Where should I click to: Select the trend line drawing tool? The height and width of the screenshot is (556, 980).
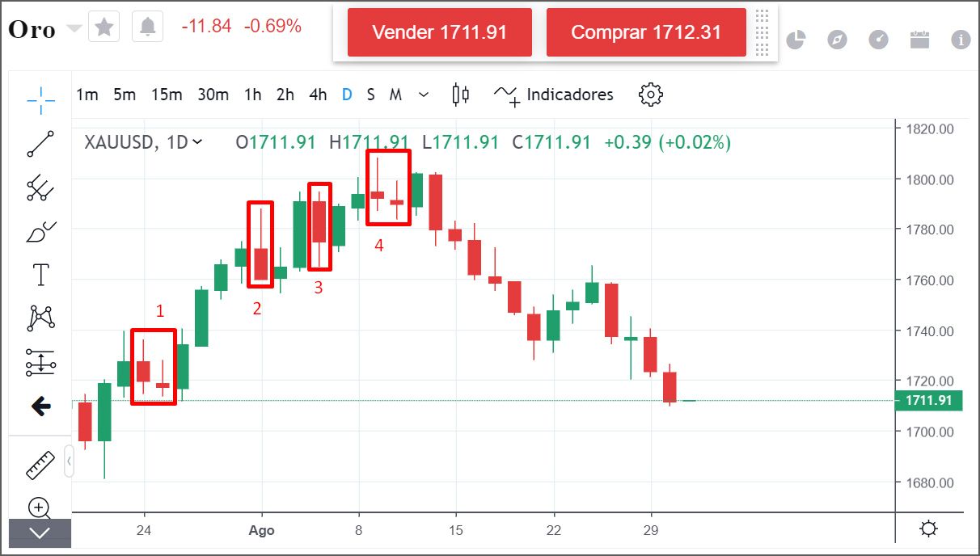point(40,144)
